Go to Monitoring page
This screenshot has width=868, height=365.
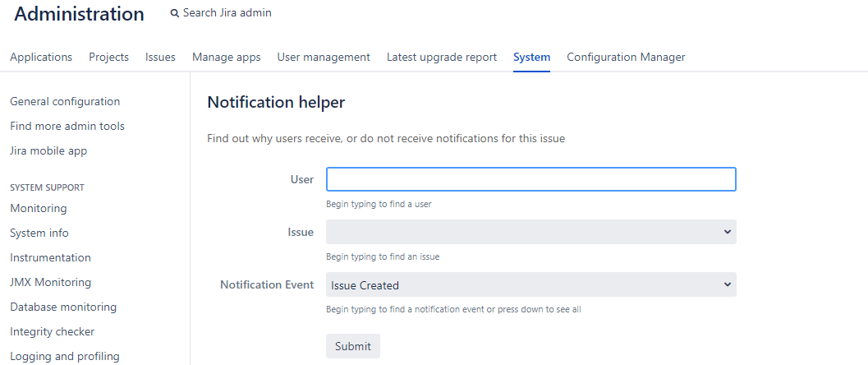[x=39, y=208]
